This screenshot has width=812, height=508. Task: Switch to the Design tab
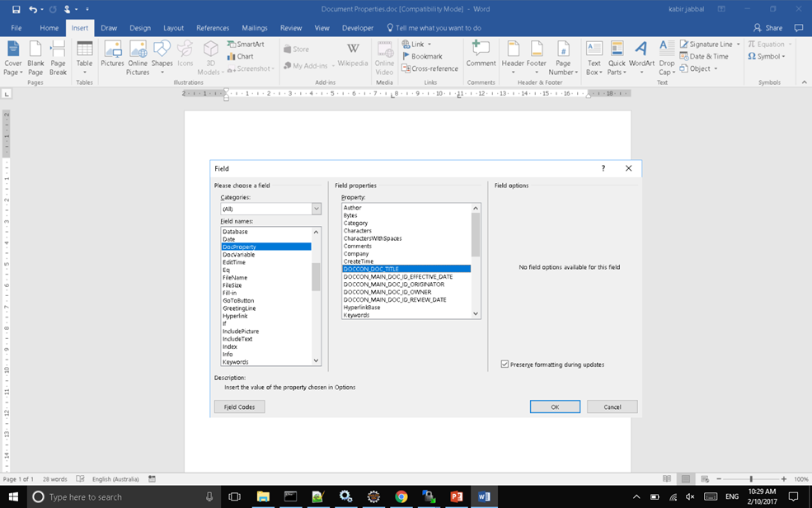(x=140, y=28)
